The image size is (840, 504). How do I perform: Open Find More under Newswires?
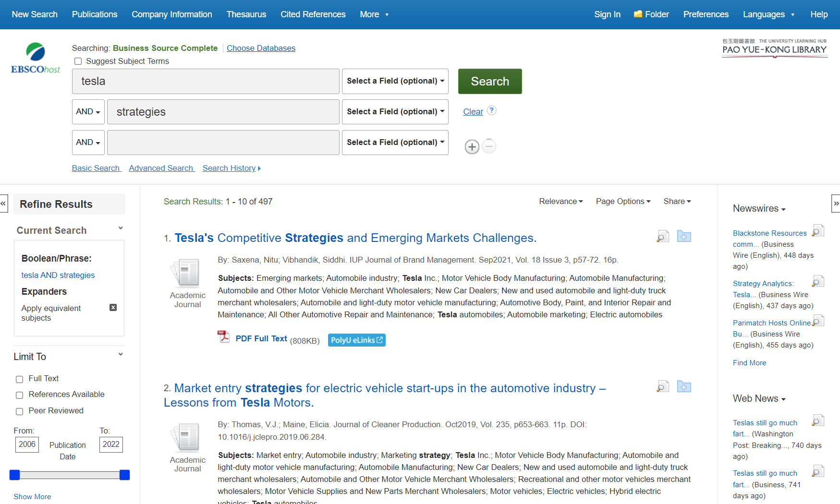(x=749, y=363)
